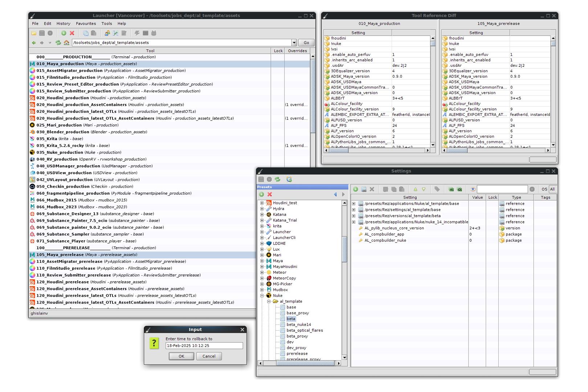Click the home icon in Launcher navigation bar
588x392 pixels.
coord(66,43)
